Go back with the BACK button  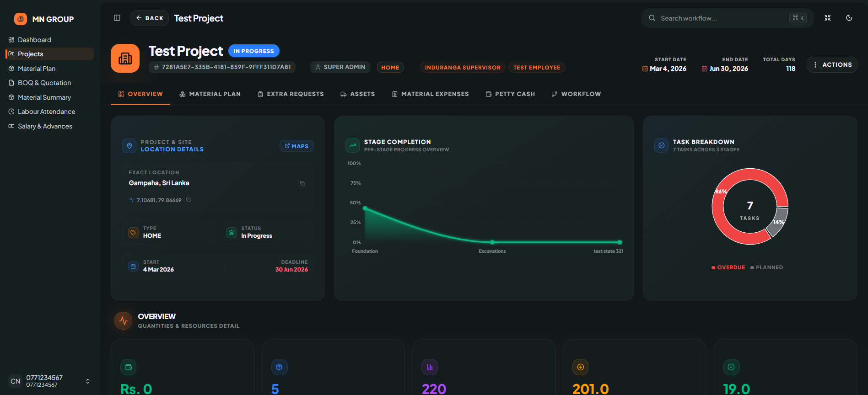coord(150,18)
